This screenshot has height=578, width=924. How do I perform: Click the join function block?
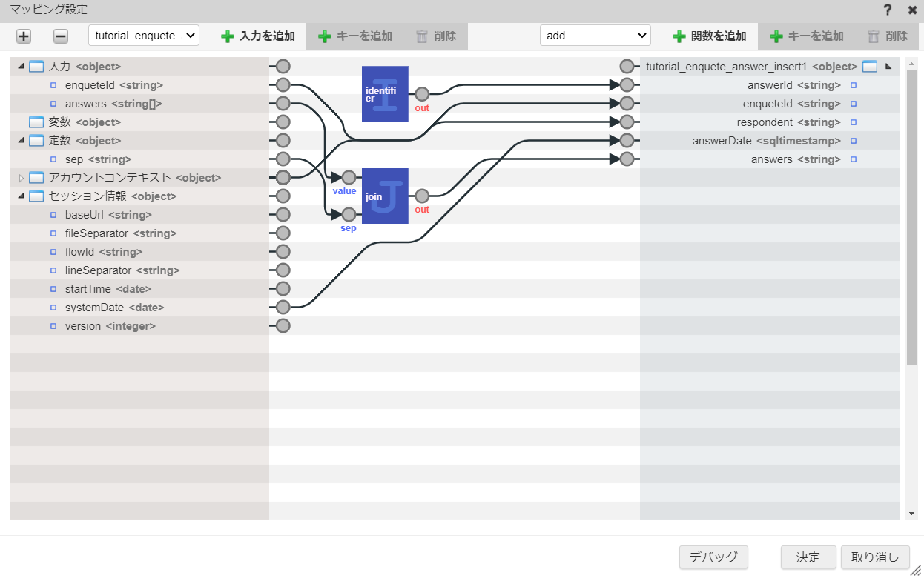(385, 196)
